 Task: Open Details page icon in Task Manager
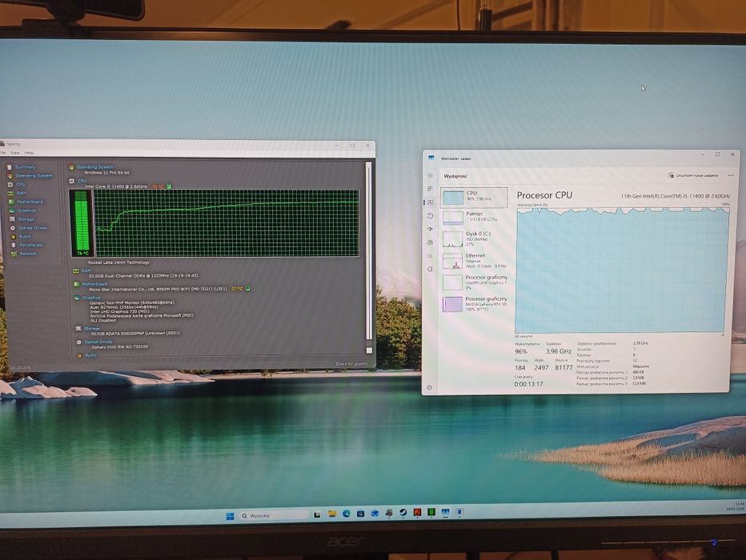[x=430, y=256]
